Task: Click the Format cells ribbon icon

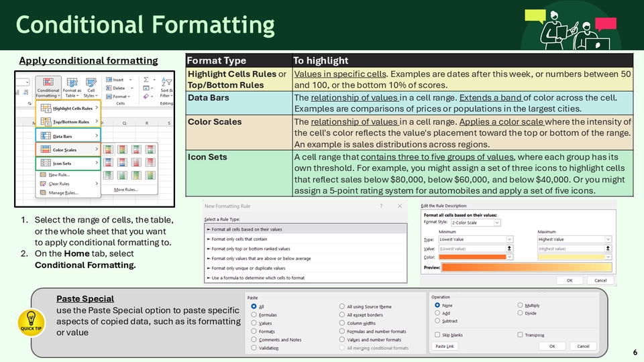Action: [x=109, y=97]
